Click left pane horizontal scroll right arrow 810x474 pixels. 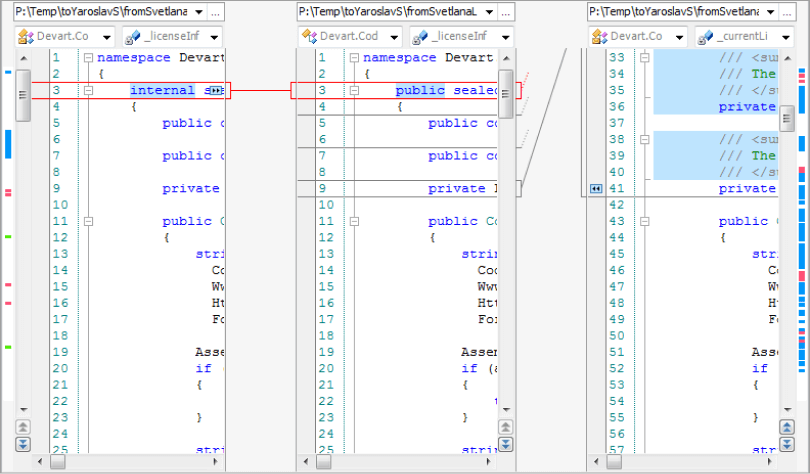216,461
